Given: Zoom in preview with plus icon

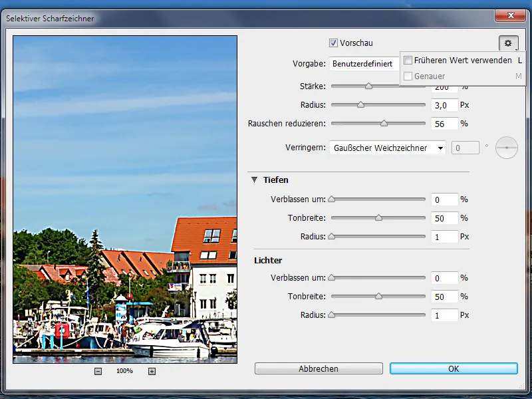Looking at the screenshot, I should click(x=152, y=372).
